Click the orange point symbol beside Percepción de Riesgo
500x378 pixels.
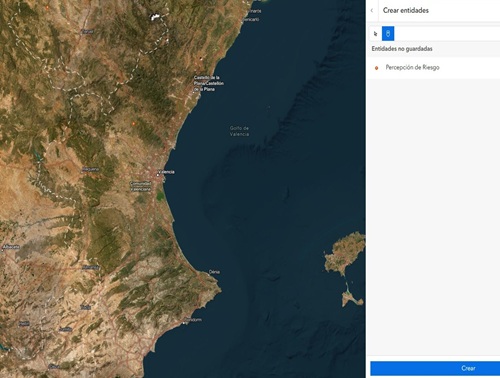click(376, 68)
